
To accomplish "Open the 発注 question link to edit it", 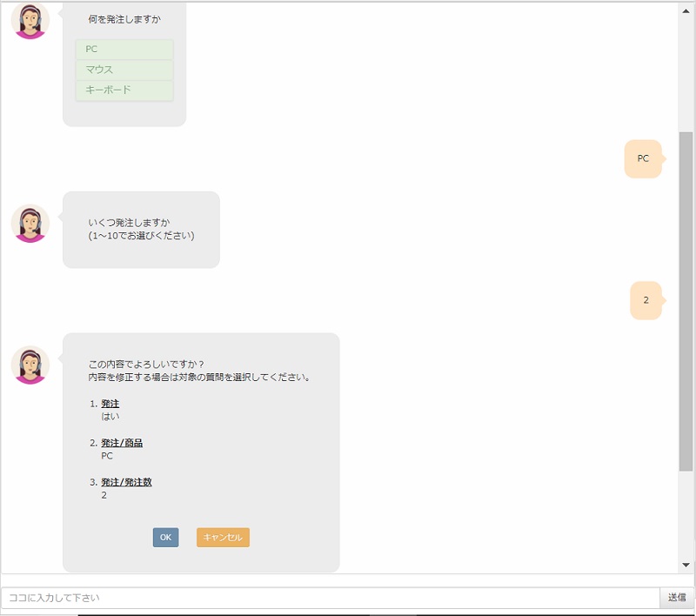I will [x=111, y=402].
